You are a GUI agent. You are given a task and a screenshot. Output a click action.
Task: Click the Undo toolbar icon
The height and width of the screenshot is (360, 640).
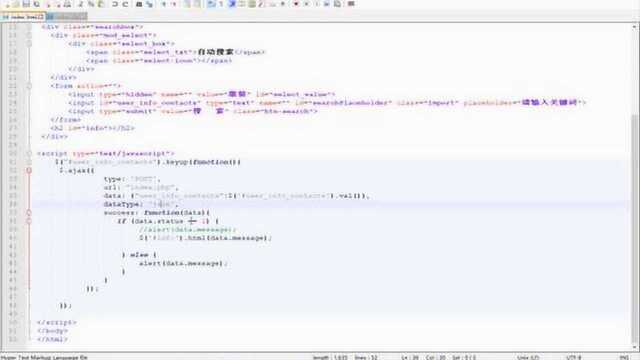pyautogui.click(x=115, y=4)
